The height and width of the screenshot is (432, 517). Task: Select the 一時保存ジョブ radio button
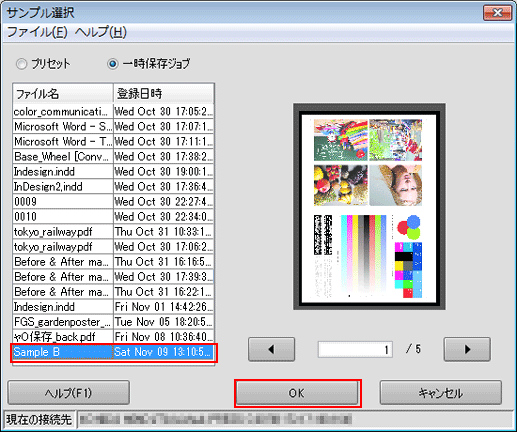[113, 64]
